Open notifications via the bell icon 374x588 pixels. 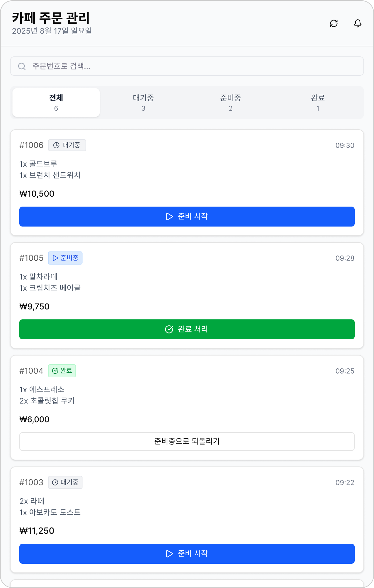[x=358, y=23]
